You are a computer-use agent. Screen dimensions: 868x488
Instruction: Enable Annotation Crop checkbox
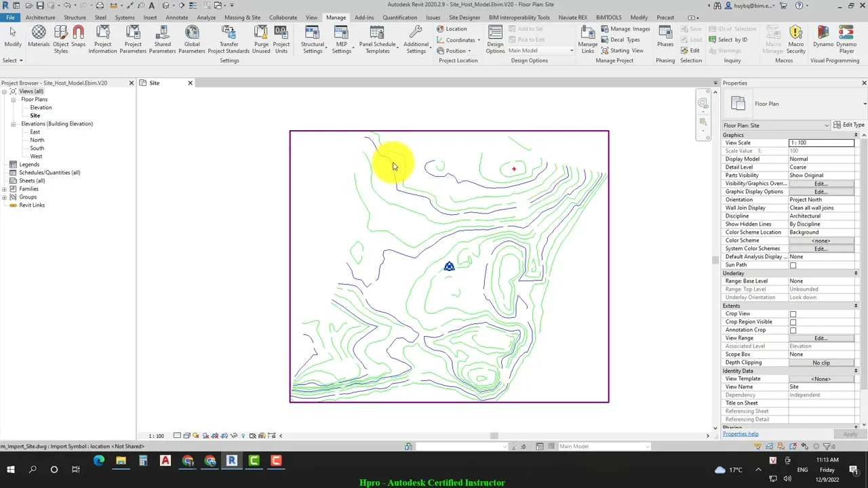[793, 330]
